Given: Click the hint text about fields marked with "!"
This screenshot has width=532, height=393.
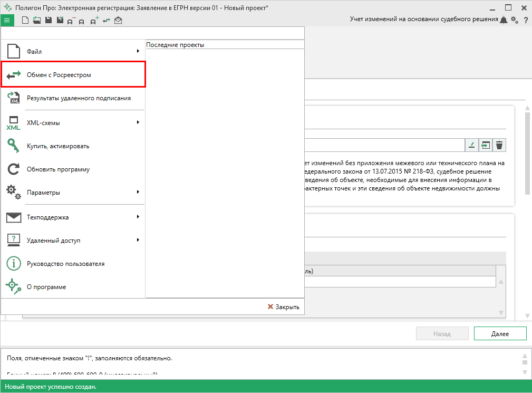Looking at the screenshot, I should point(90,358).
